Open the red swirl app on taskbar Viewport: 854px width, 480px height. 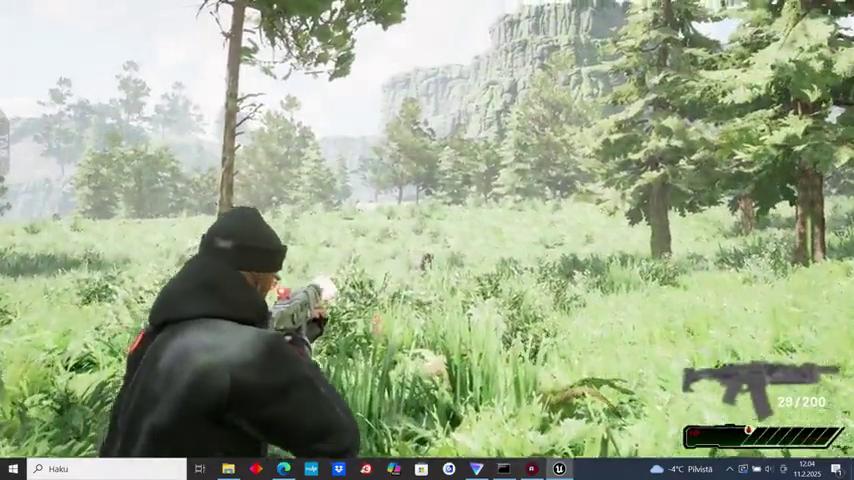point(367,469)
